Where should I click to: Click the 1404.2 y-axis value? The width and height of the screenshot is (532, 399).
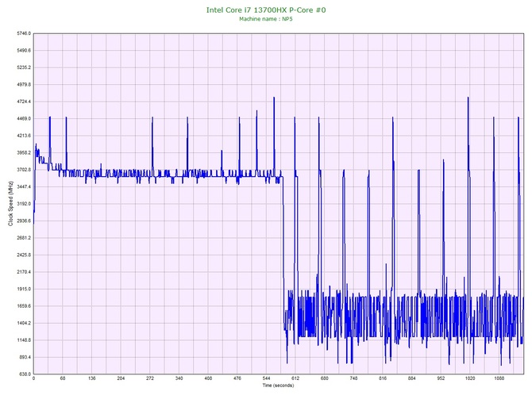[x=24, y=323]
